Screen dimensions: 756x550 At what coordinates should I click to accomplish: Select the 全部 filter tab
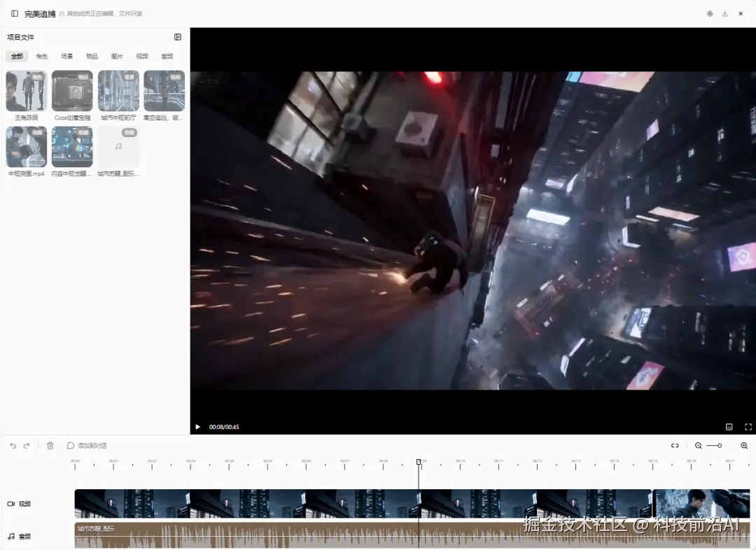pyautogui.click(x=17, y=57)
